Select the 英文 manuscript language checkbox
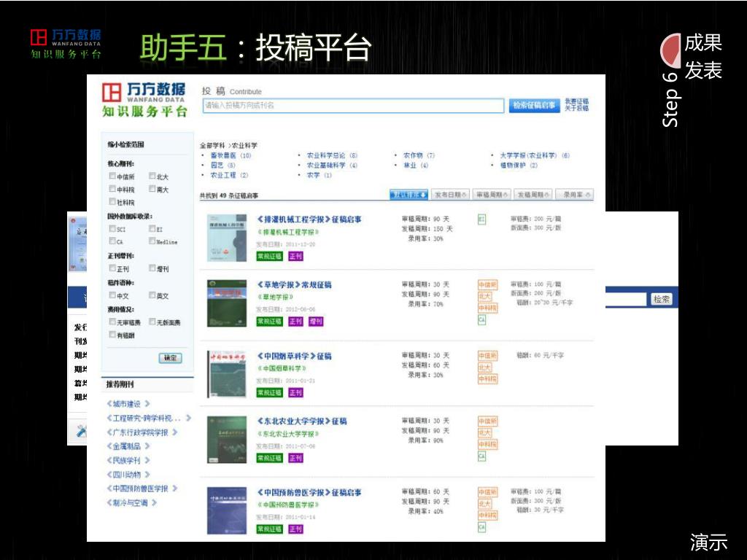 pyautogui.click(x=152, y=295)
